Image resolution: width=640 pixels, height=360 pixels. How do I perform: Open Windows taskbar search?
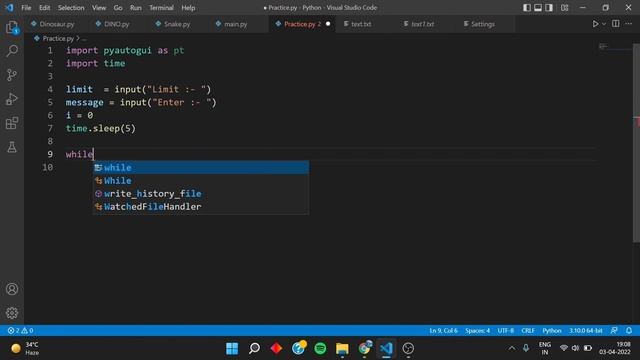[254, 348]
